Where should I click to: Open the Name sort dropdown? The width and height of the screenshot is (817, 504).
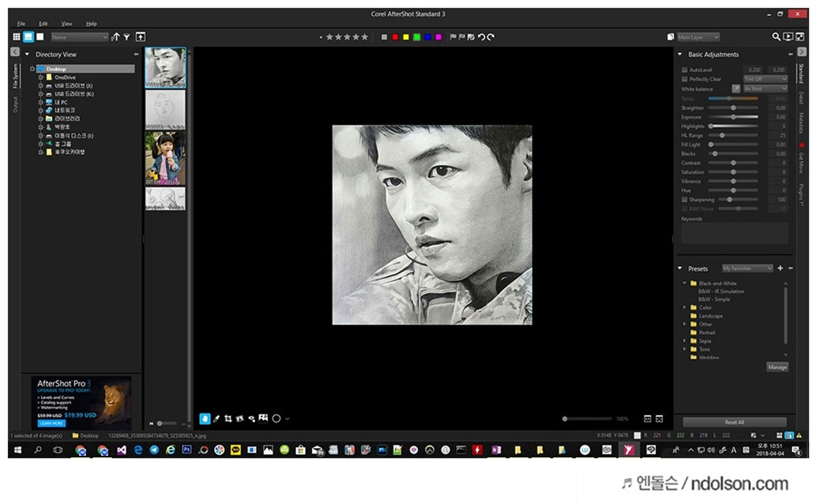(80, 37)
